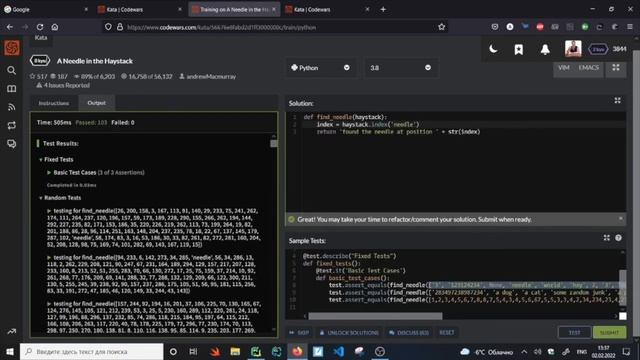
Task: Switch to the Instructions tab
Action: [x=54, y=103]
